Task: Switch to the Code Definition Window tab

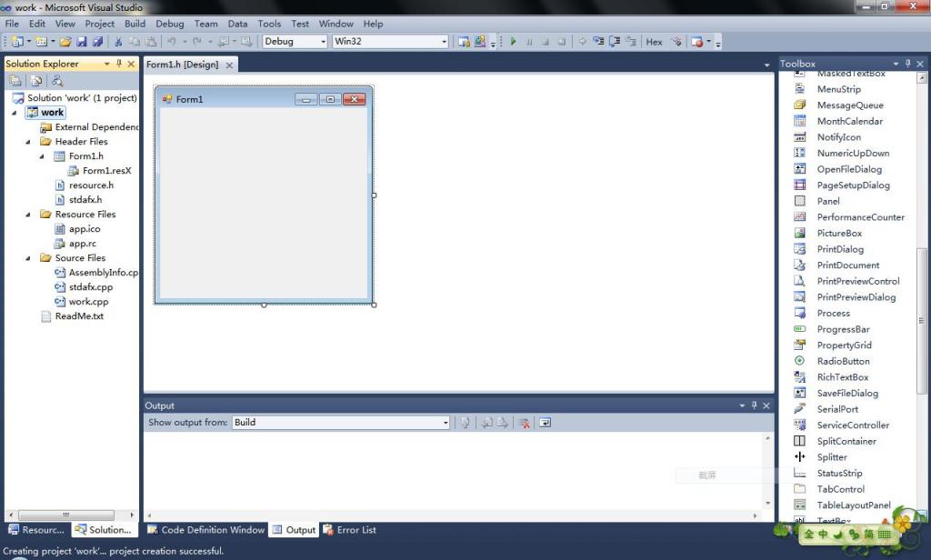Action: click(x=206, y=530)
